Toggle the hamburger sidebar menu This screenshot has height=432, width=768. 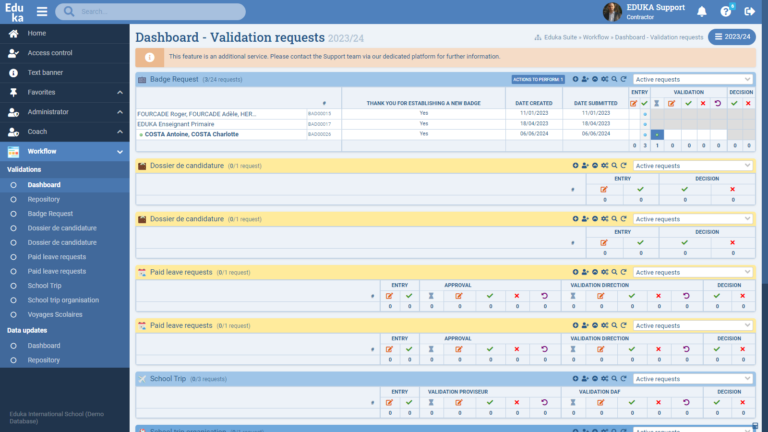tap(42, 12)
